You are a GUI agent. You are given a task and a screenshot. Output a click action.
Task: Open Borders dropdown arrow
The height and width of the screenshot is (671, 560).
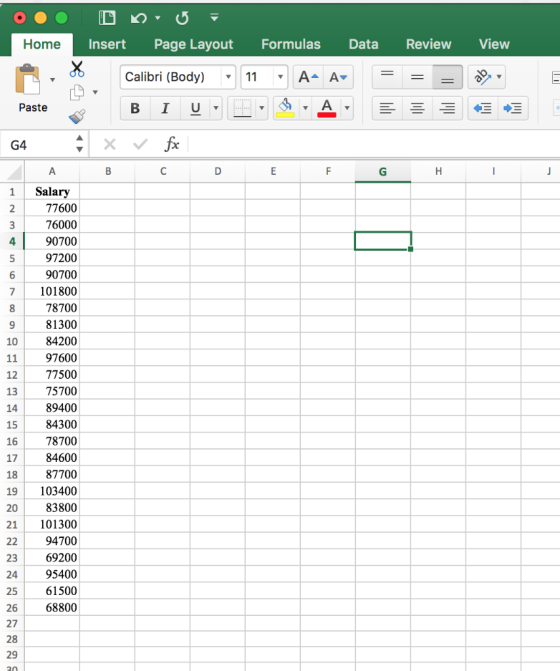point(262,108)
